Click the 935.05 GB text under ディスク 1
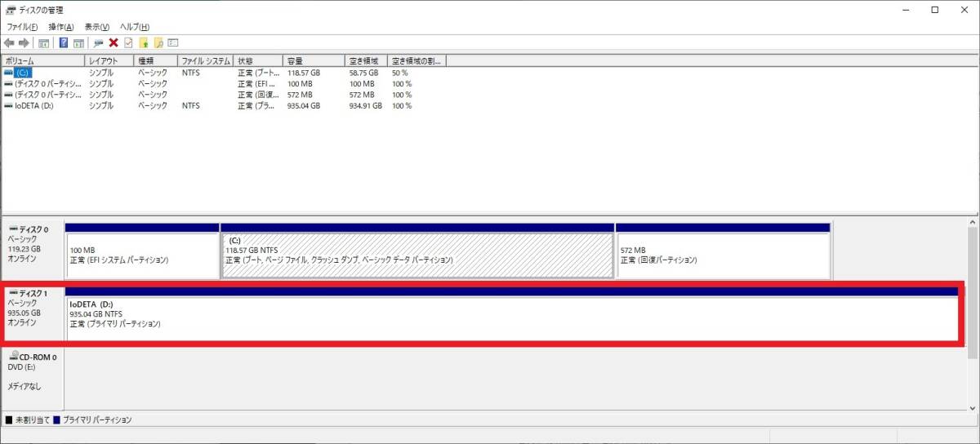This screenshot has width=980, height=444. tap(24, 313)
